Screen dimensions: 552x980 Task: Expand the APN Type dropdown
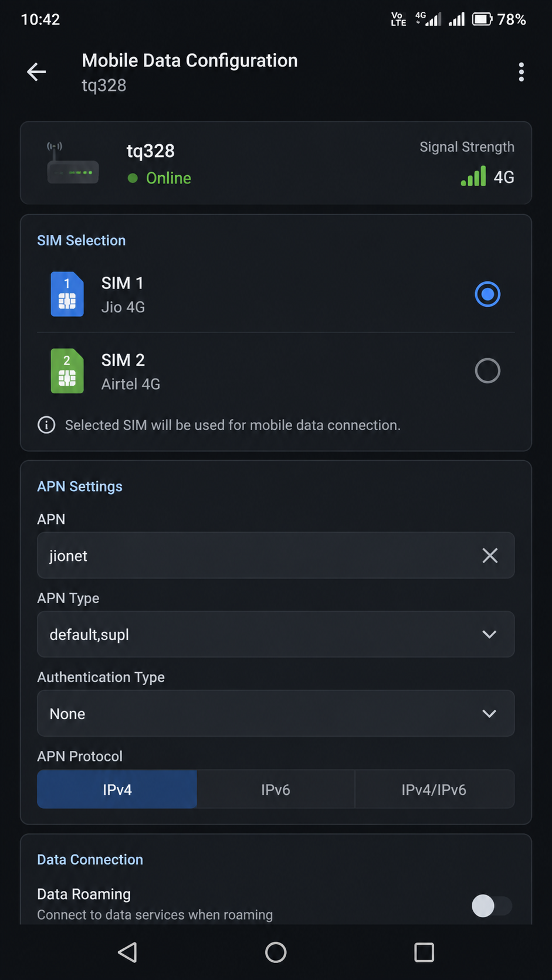276,635
